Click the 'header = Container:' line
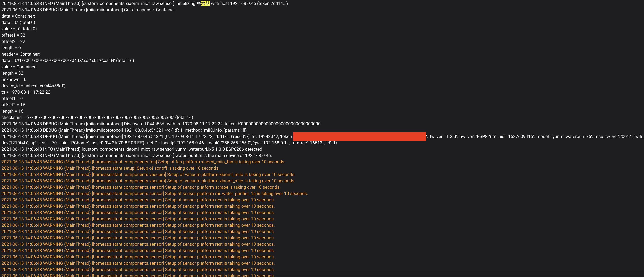This screenshot has width=644, height=277. click(21, 54)
